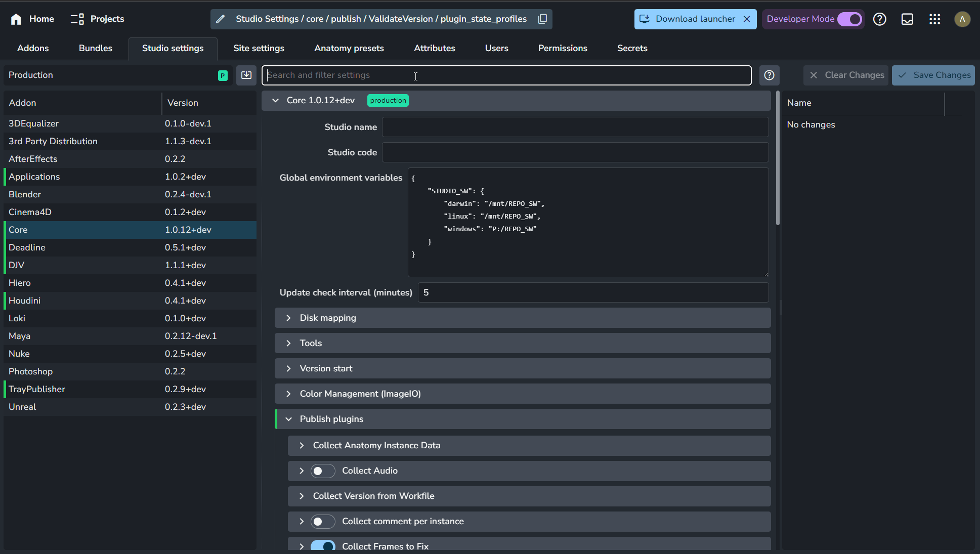Click the help icon beside search field
Viewport: 980px width, 554px height.
point(769,75)
